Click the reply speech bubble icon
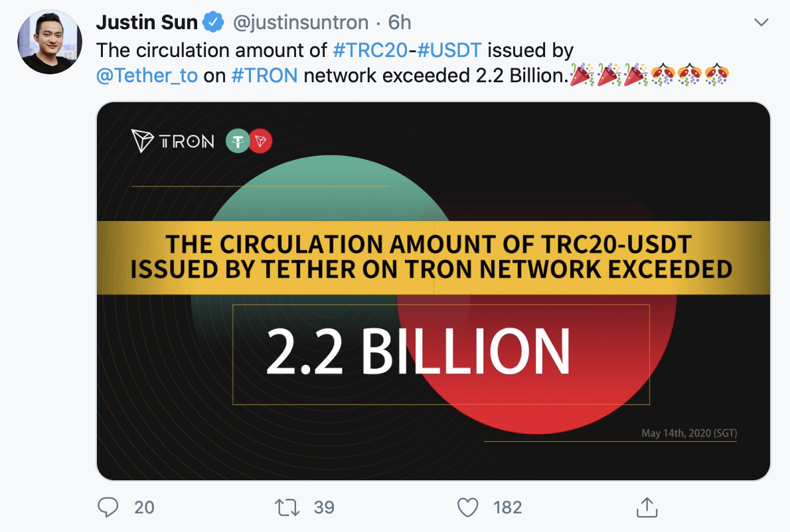The height and width of the screenshot is (532, 790). [108, 507]
